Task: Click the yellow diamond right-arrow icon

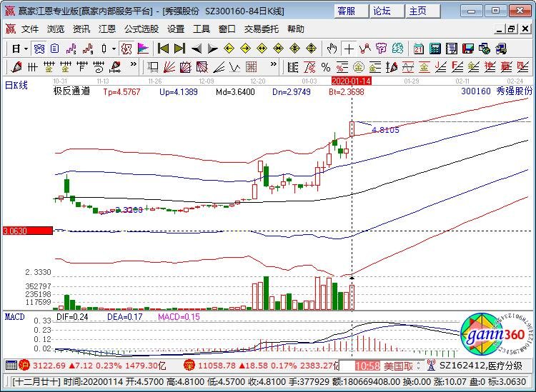Action: [245, 49]
